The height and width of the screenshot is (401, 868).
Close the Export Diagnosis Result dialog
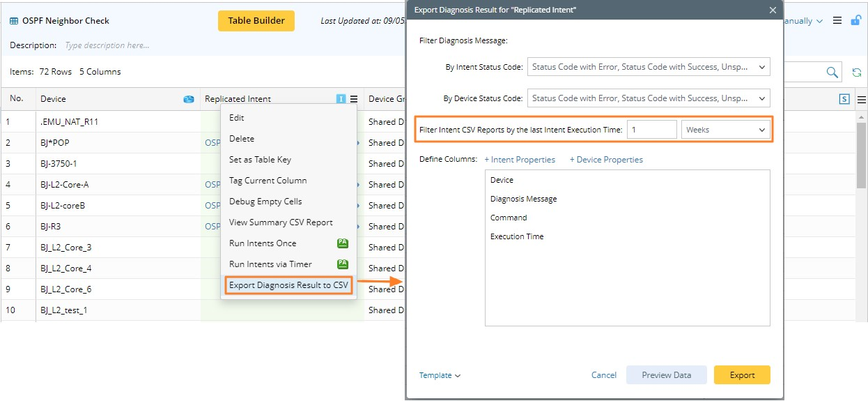click(x=772, y=10)
